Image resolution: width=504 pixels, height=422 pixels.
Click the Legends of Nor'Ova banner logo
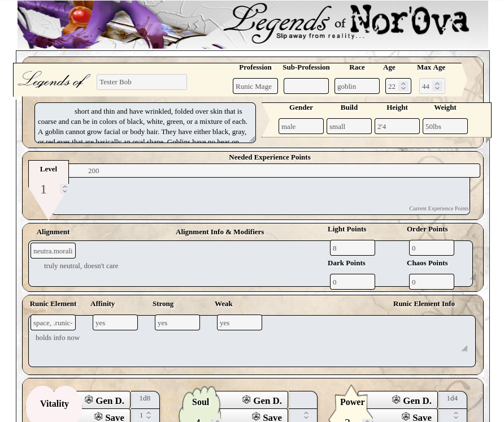(x=349, y=23)
